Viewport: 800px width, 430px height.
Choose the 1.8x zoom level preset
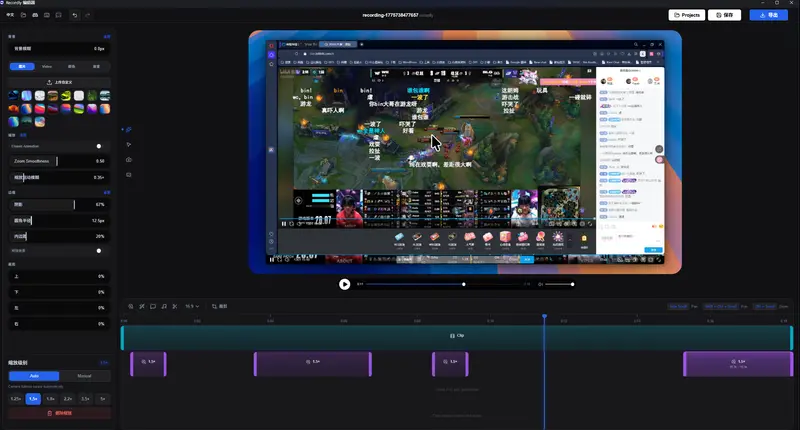[x=50, y=398]
